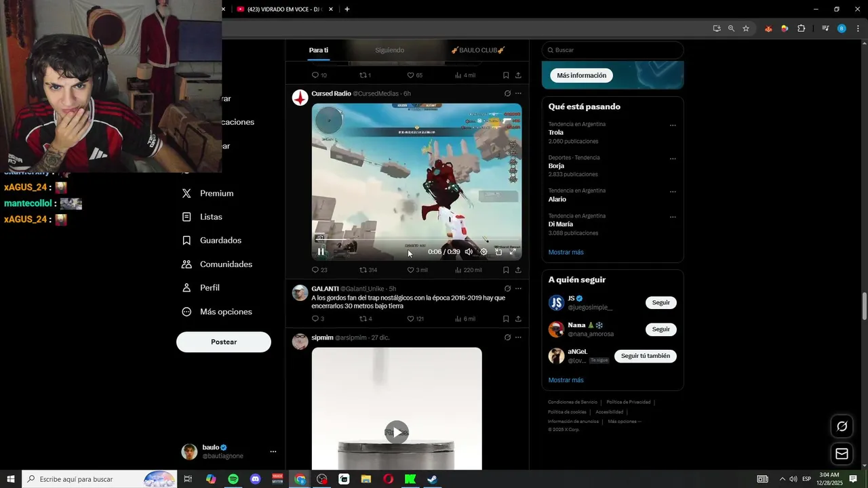Mute the Cursed Radio video sound

click(469, 251)
